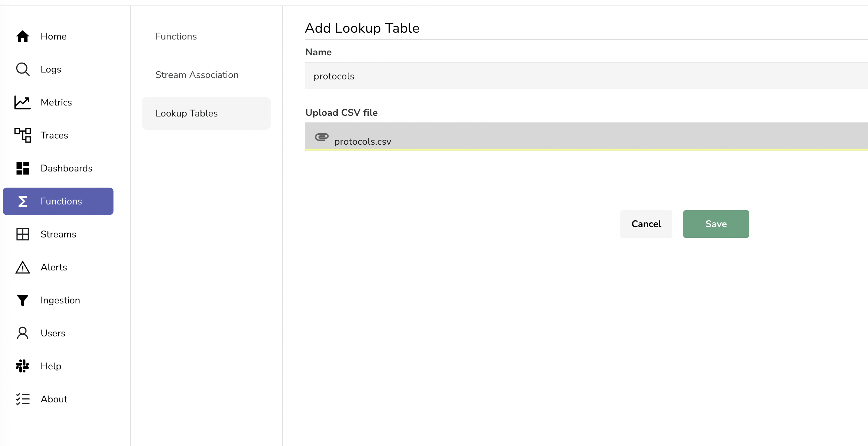Open the Stream Association tab
868x446 pixels.
[197, 75]
